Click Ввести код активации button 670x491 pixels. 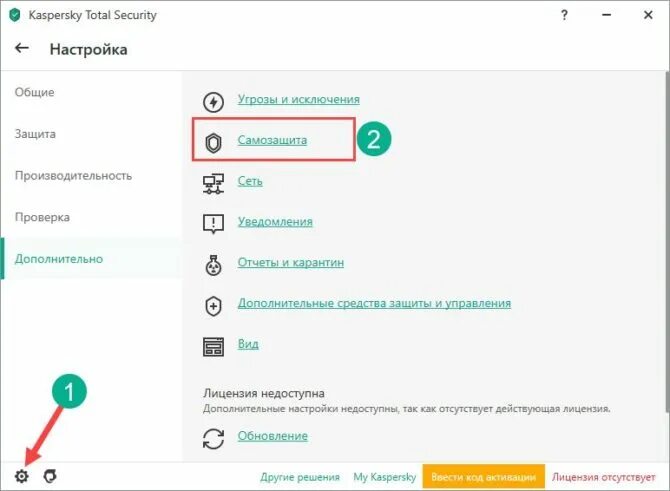[x=484, y=476]
